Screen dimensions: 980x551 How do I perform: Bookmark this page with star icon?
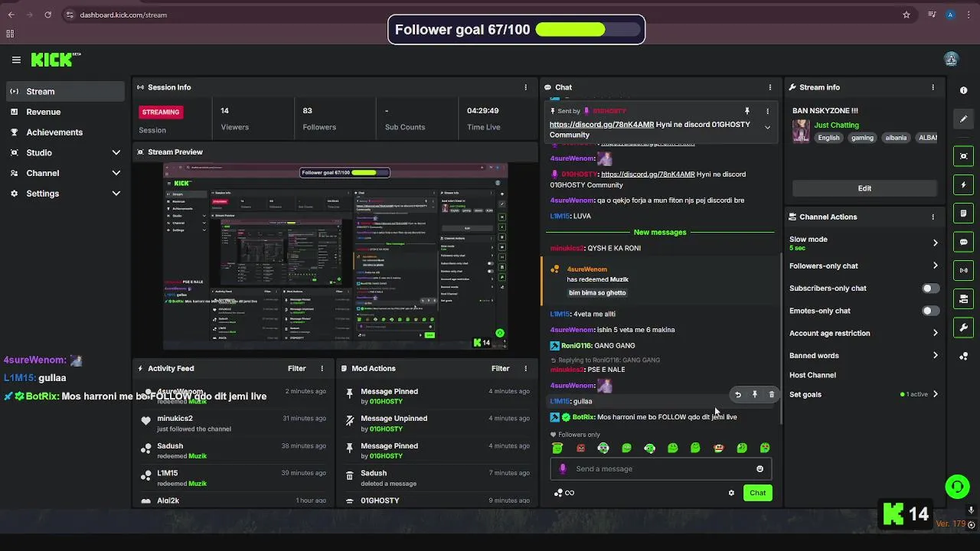[906, 15]
